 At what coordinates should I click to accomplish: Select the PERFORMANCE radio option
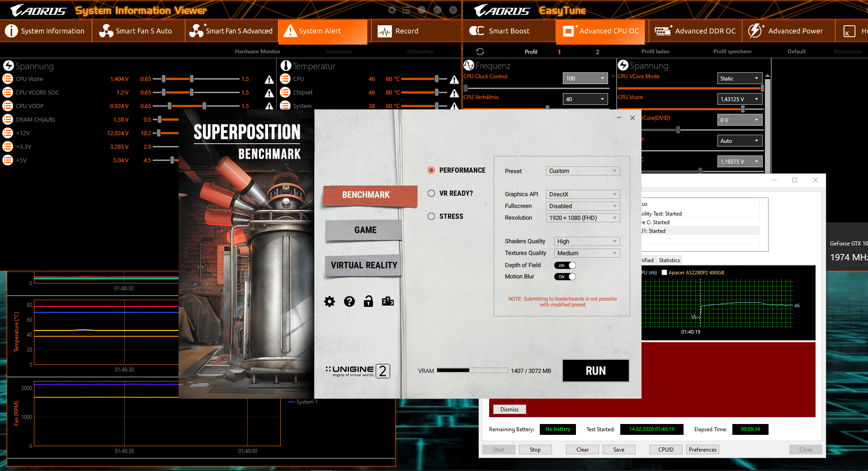coord(431,170)
